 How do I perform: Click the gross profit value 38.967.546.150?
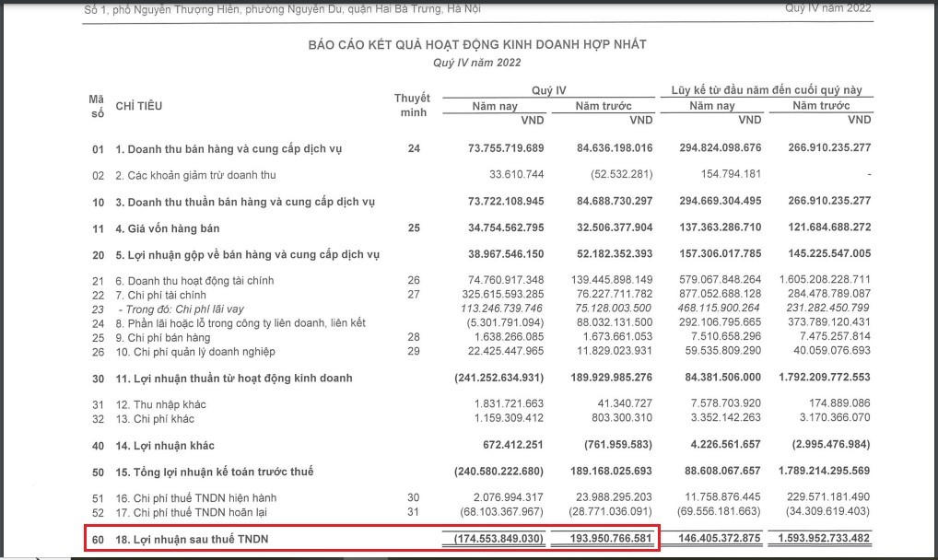click(494, 254)
